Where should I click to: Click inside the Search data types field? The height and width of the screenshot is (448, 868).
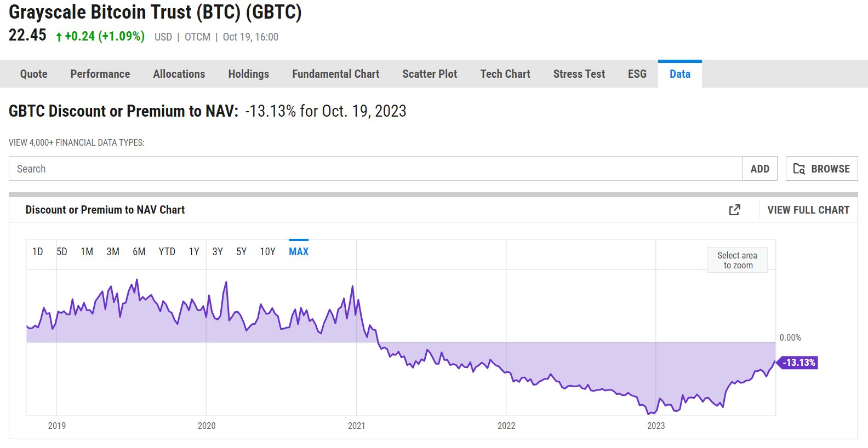tap(219, 169)
